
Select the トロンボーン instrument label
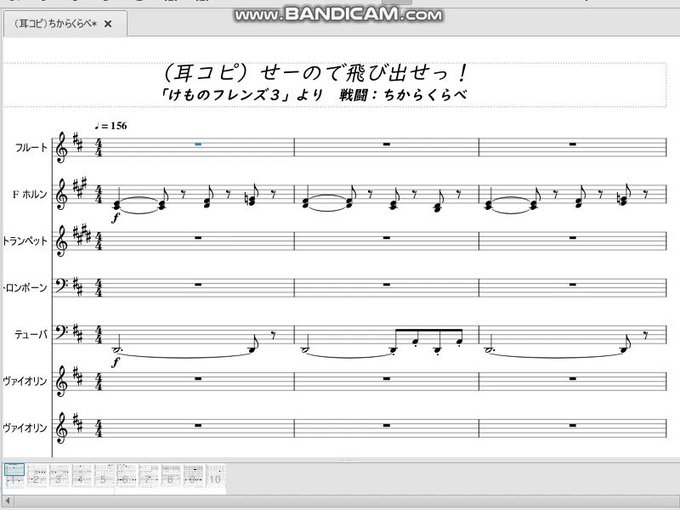click(x=25, y=288)
